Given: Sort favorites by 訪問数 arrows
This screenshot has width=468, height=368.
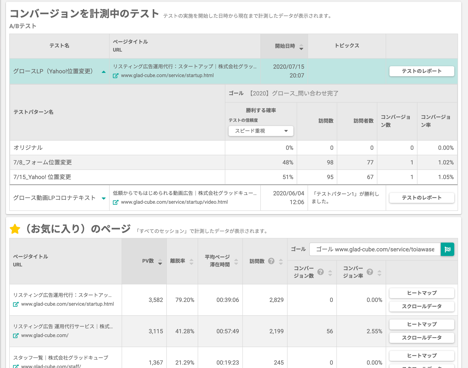Looking at the screenshot, I should pos(281,262).
